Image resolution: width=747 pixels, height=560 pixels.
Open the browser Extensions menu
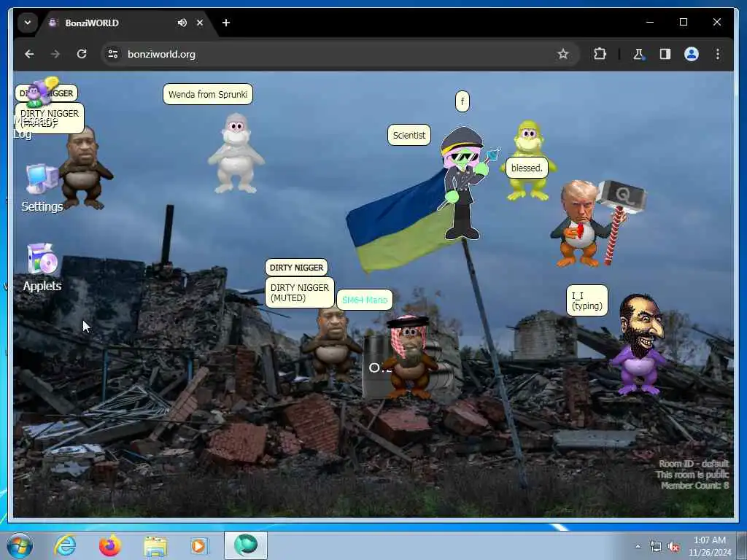(x=600, y=54)
